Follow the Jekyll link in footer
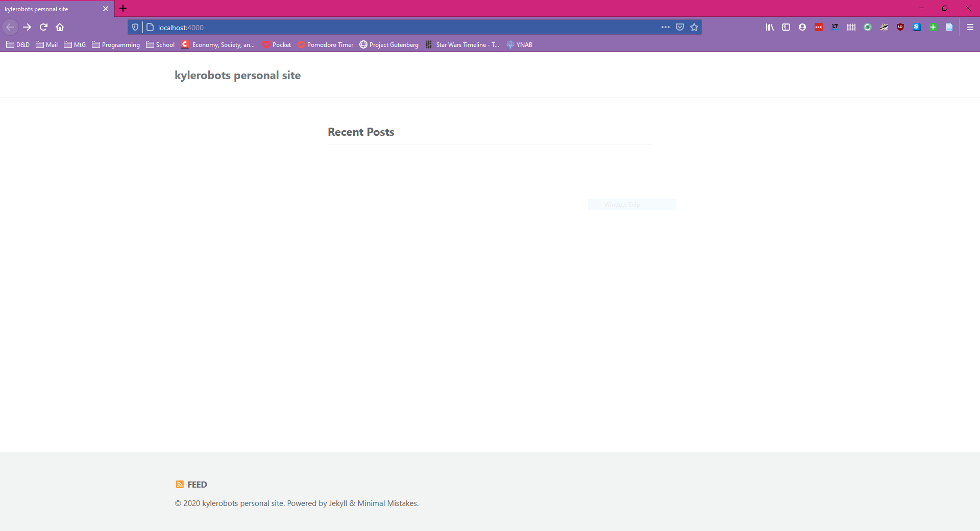 [338, 503]
